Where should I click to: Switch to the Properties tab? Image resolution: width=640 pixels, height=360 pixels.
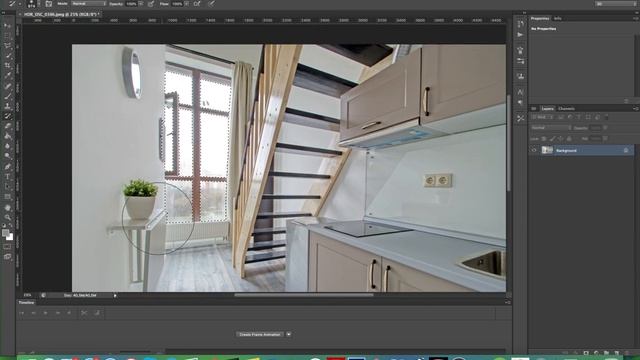click(x=540, y=18)
